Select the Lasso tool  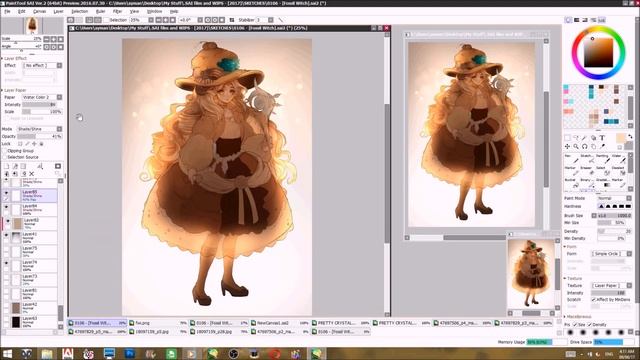(576, 138)
